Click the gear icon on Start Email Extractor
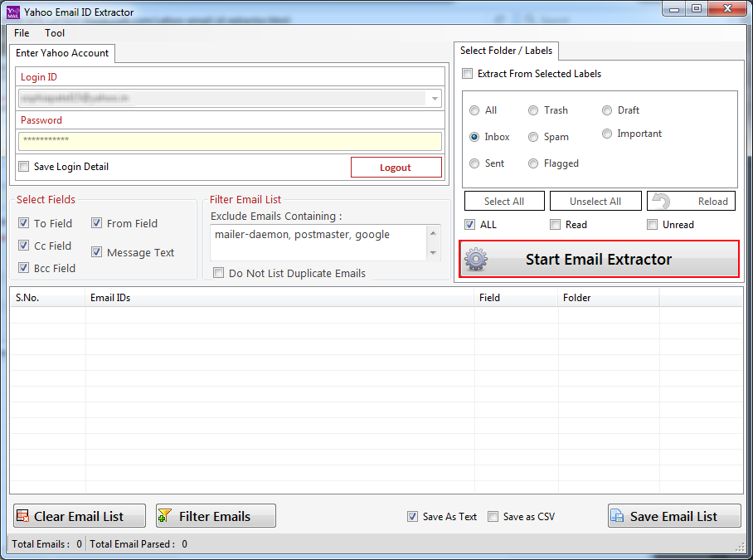The height and width of the screenshot is (560, 753). click(476, 260)
